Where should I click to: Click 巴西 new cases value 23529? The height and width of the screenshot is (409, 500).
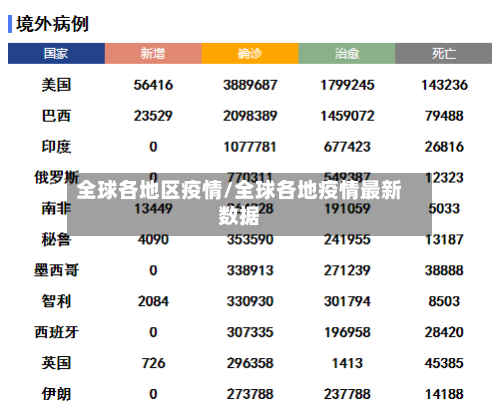153,116
